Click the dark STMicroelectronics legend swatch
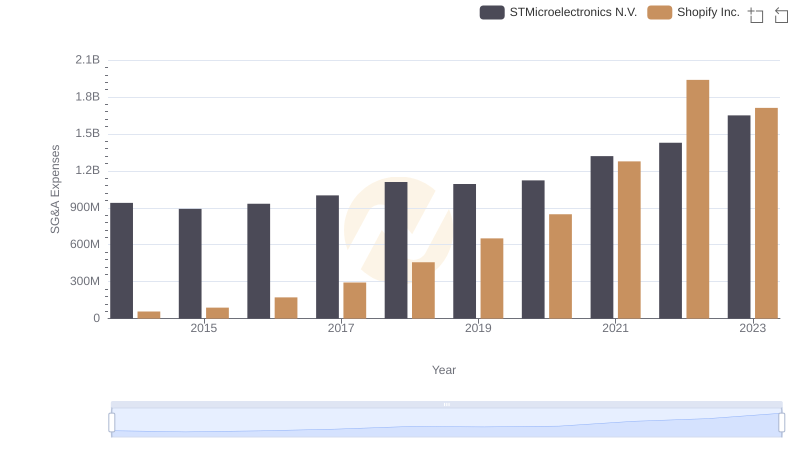 coord(492,12)
